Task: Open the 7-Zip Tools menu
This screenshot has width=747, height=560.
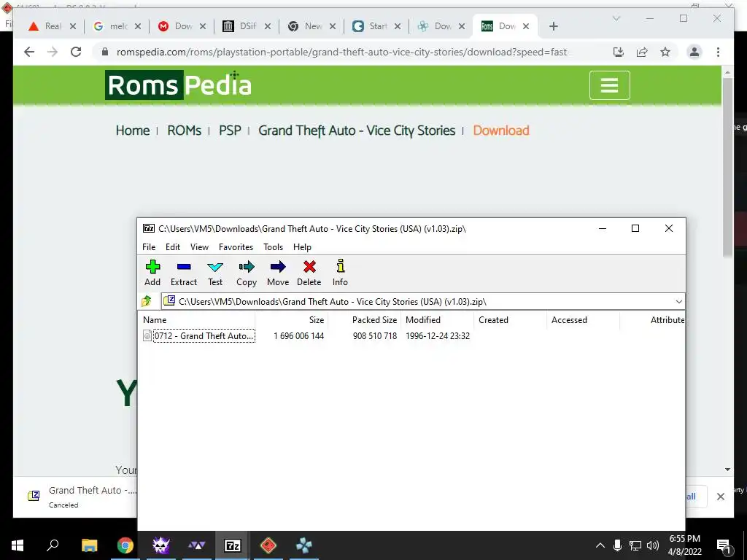Action: (x=273, y=247)
